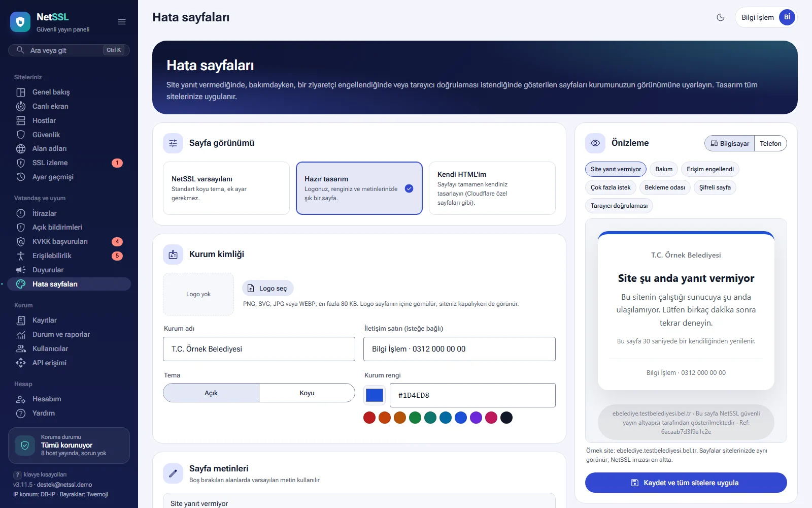Click the Kurum adı input field
The image size is (812, 508).
[x=259, y=349]
